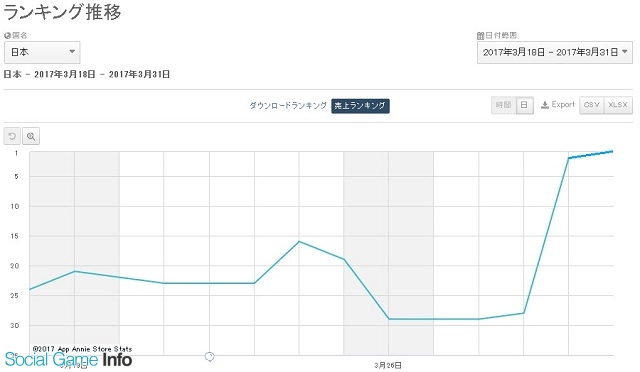Download data with CSV button
This screenshot has width=640, height=372.
click(591, 105)
